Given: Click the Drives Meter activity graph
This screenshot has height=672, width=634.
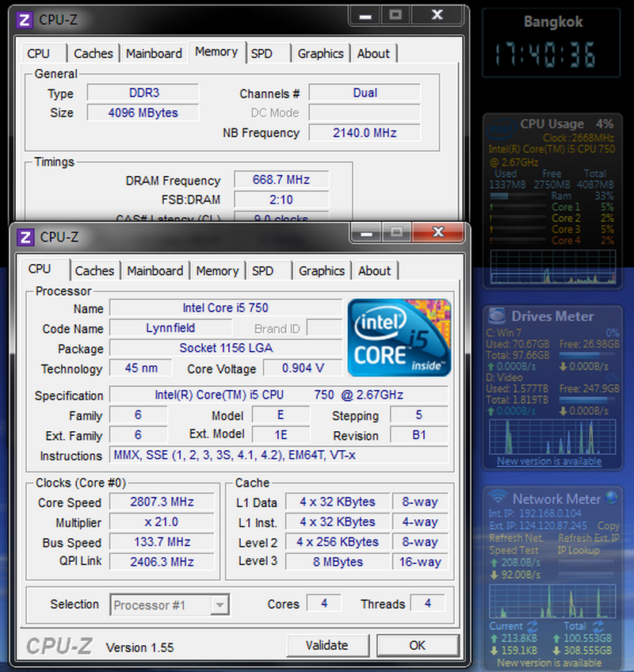Looking at the screenshot, I should [552, 437].
